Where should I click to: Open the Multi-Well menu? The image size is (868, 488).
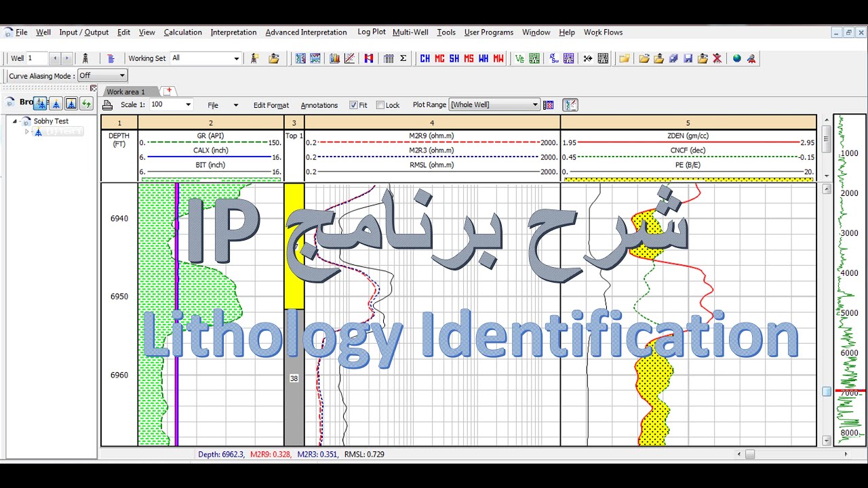coord(410,32)
